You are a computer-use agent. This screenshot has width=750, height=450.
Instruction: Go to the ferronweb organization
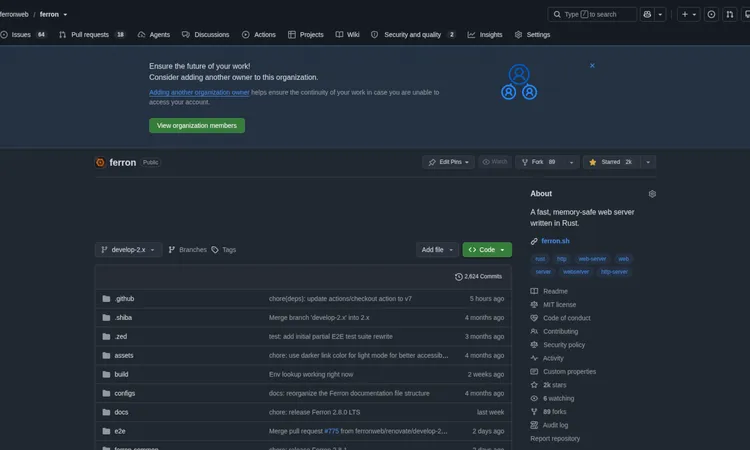14,14
